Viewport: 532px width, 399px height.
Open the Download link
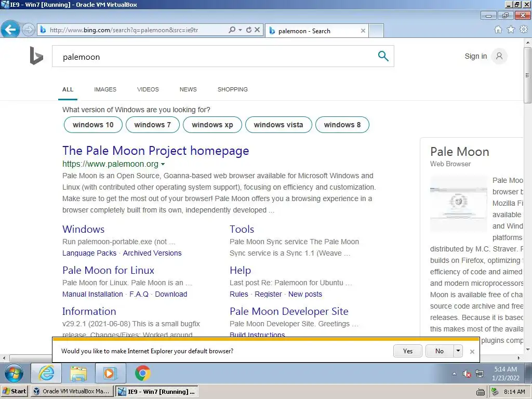[x=171, y=294]
